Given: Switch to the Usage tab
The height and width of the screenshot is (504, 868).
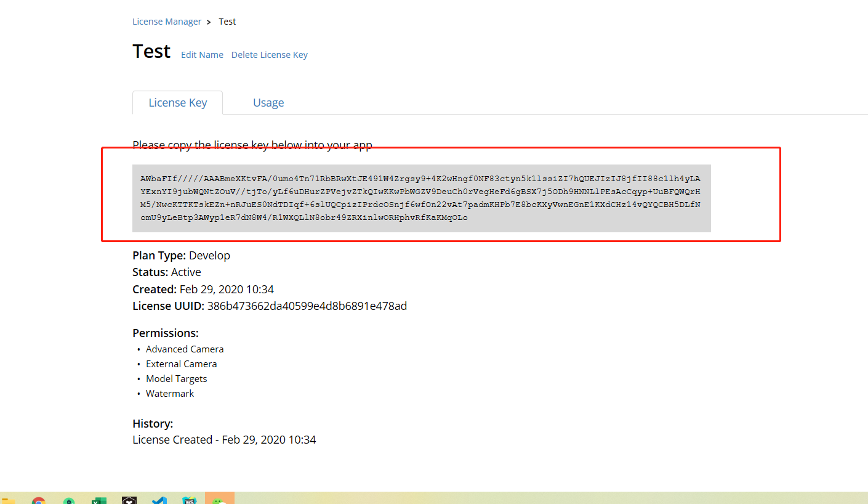Looking at the screenshot, I should [x=268, y=103].
